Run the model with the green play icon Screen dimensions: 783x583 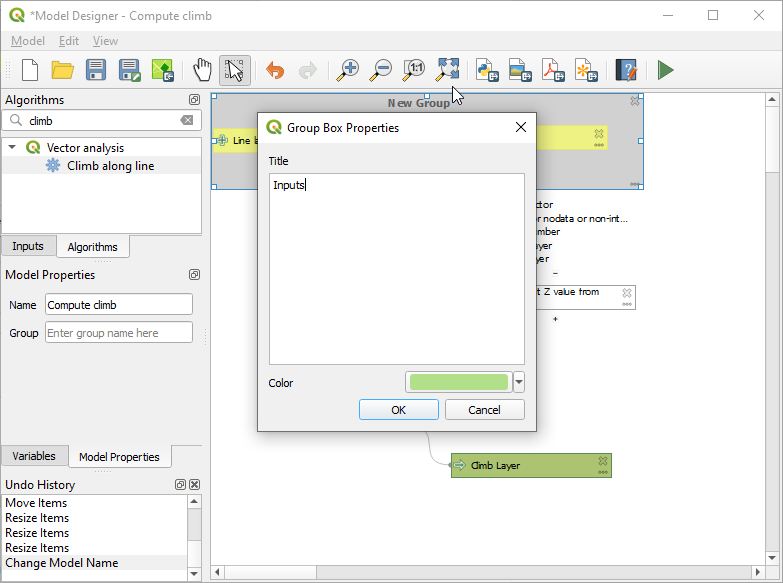tap(665, 70)
